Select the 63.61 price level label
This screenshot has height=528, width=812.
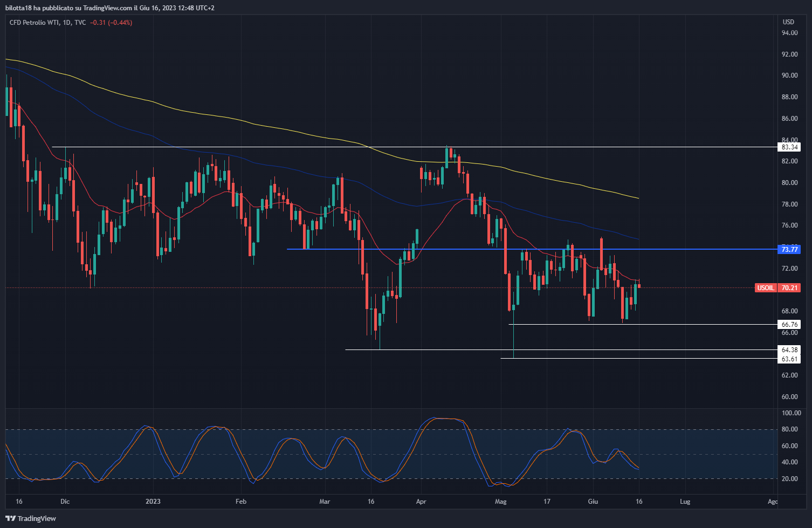789,359
